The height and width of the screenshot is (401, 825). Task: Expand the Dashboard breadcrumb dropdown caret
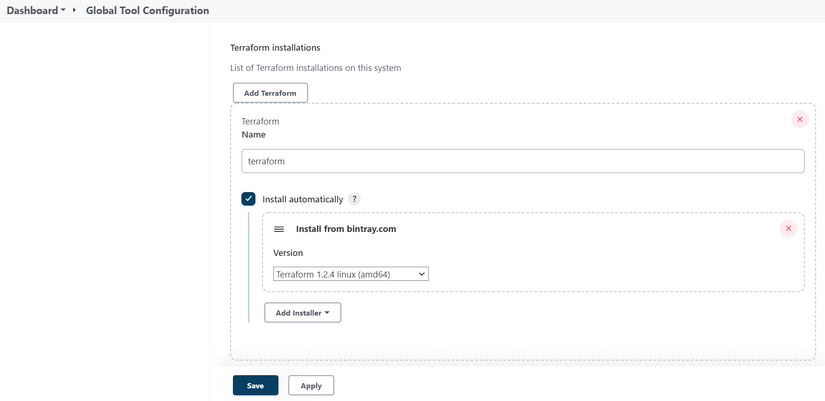tap(64, 11)
